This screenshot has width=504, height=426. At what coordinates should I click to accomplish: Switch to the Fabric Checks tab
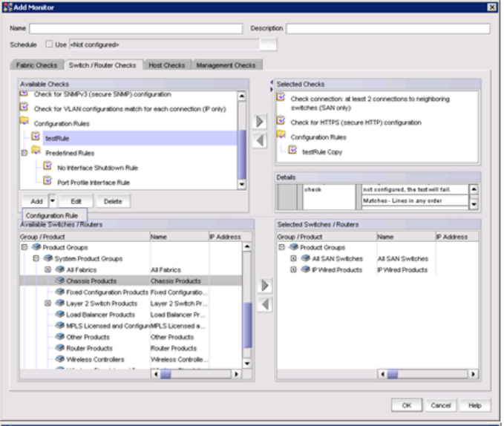pos(36,65)
